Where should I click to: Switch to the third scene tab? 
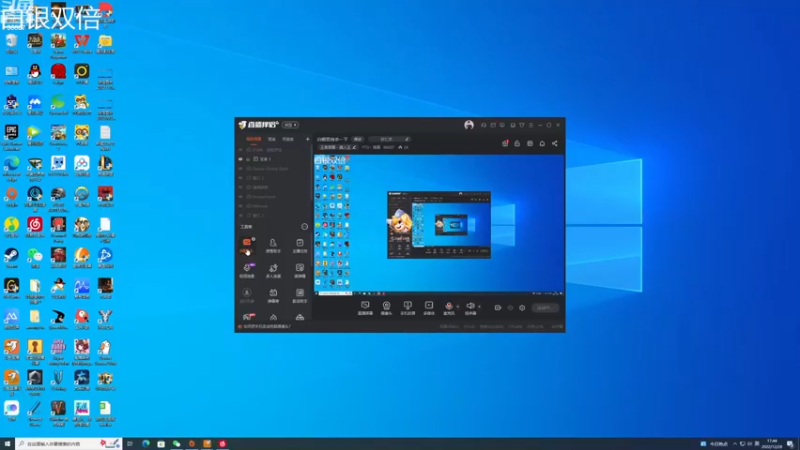(x=288, y=139)
